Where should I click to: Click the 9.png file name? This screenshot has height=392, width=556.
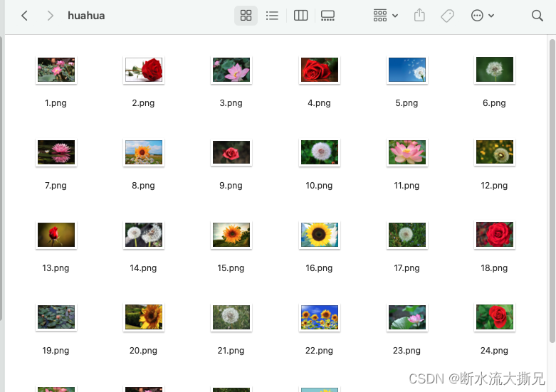click(x=231, y=186)
